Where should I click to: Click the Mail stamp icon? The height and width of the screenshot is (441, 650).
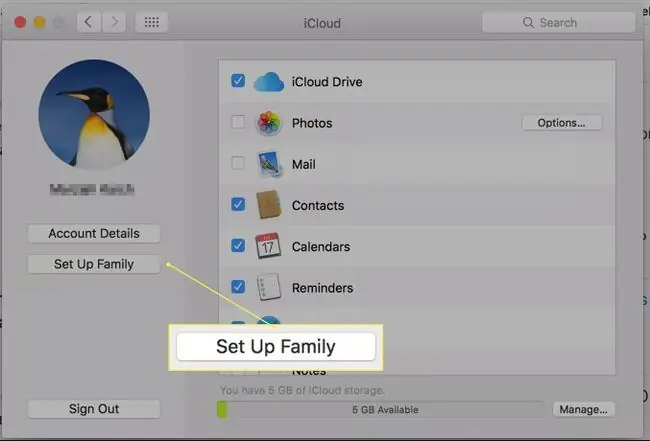click(269, 164)
